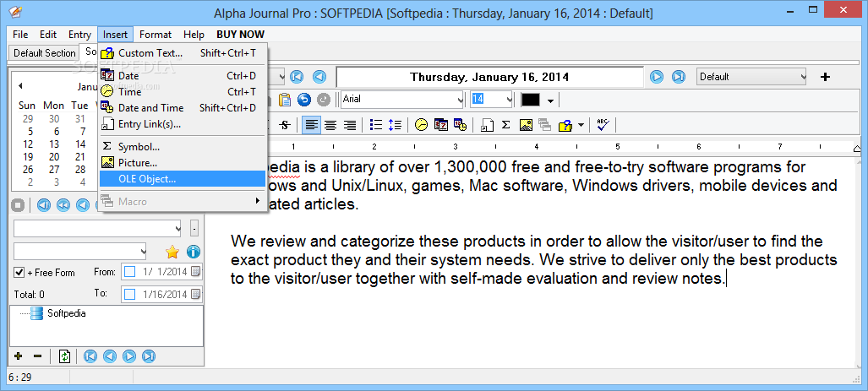Open custom text dropdown arrow in toolbar
The height and width of the screenshot is (391, 868).
[581, 125]
